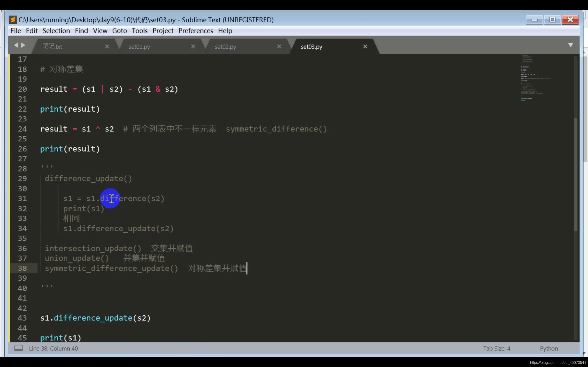Screen dimensions: 588x367
Task: Open the tab list dropdown arrow
Action: [x=571, y=45]
